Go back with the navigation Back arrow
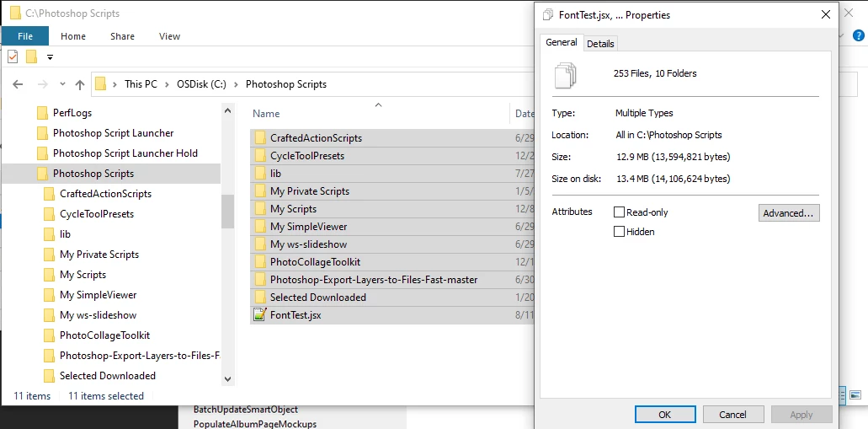This screenshot has height=429, width=868. pyautogui.click(x=18, y=84)
